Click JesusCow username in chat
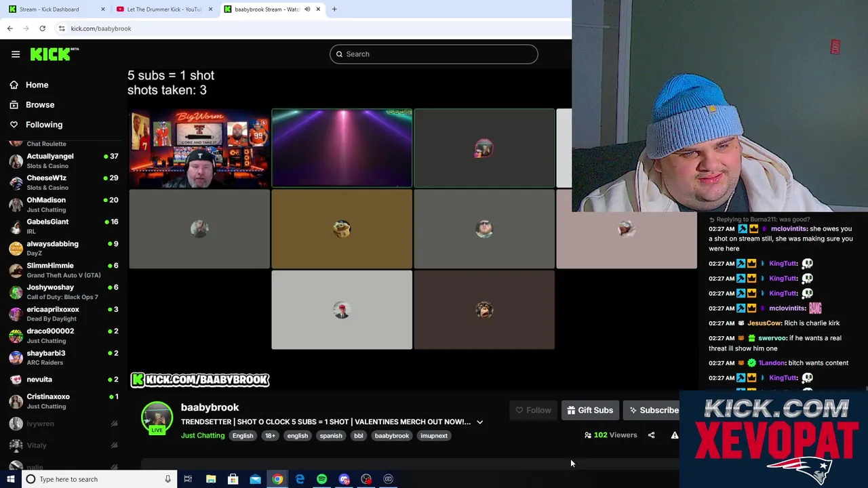Screen dimensions: 868x488 coord(764,323)
